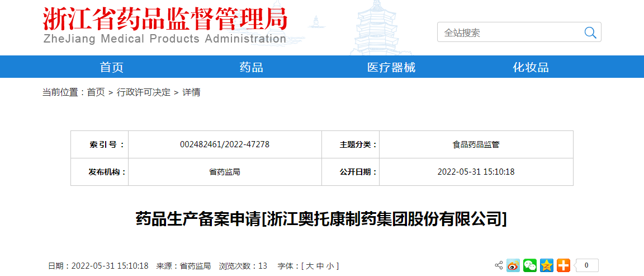The width and height of the screenshot is (644, 276).
Task: Click the article title 药品生产备案申请
Action: (x=321, y=219)
